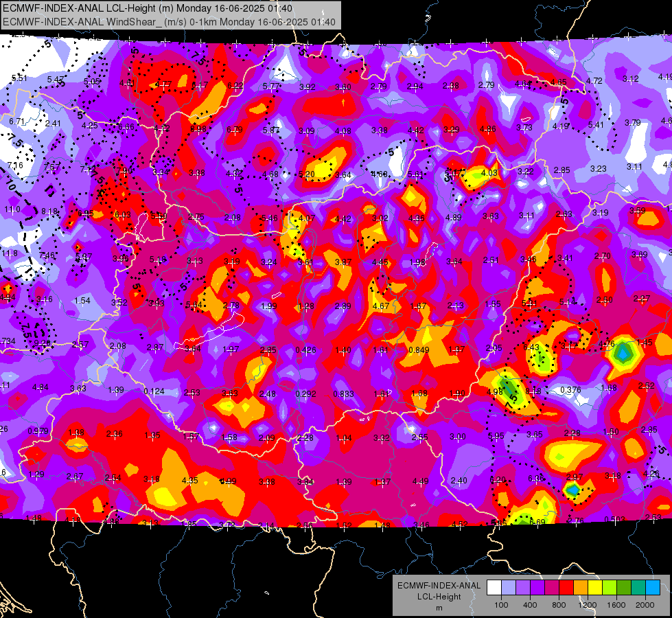672x618 pixels.
Task: Click the white legend swatch below 100
Action: [x=494, y=588]
